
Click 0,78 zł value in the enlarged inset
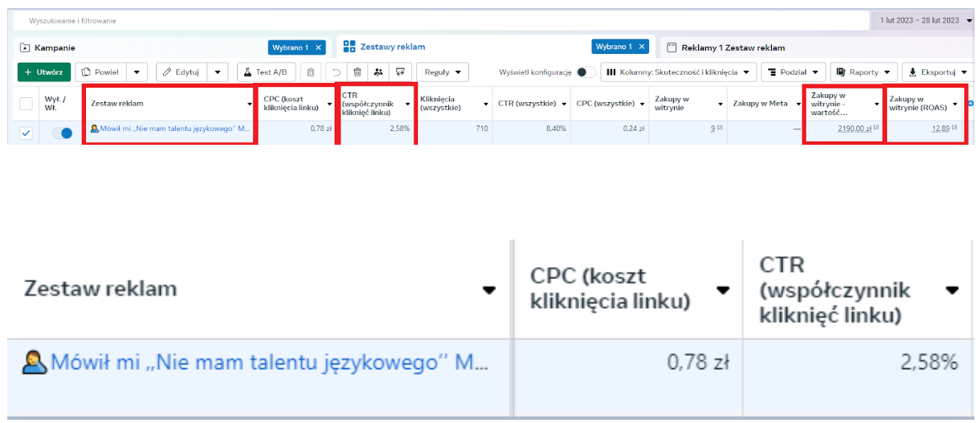[697, 363]
